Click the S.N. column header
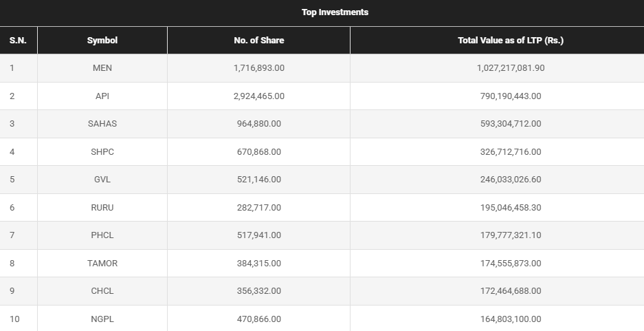This screenshot has width=644, height=331. [18, 41]
